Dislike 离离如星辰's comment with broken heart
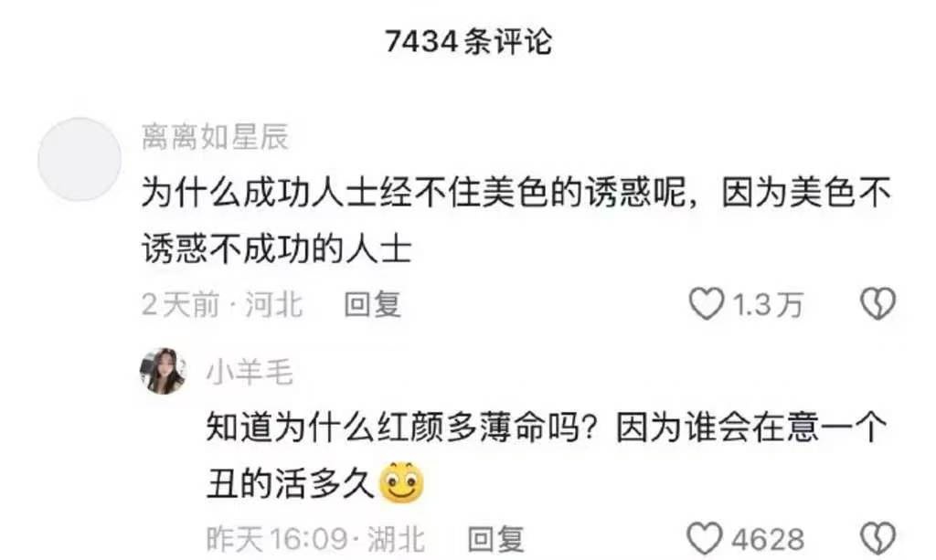936x560 pixels. pyautogui.click(x=878, y=303)
